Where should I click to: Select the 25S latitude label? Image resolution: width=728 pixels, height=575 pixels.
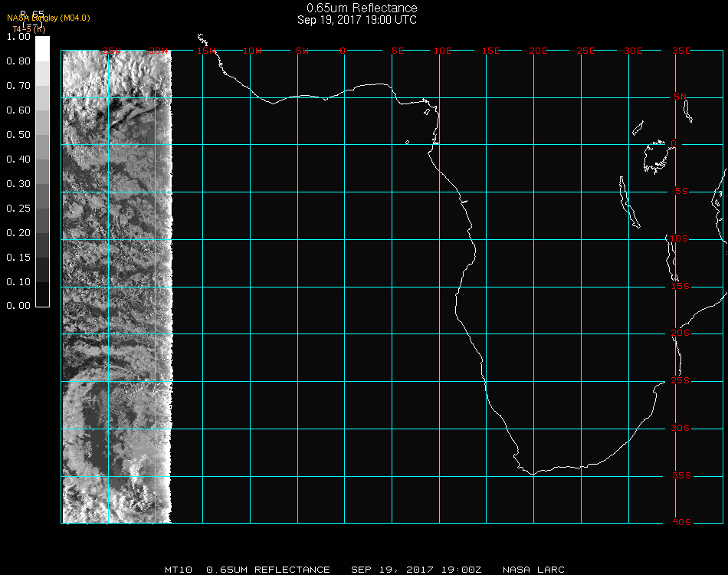680,381
